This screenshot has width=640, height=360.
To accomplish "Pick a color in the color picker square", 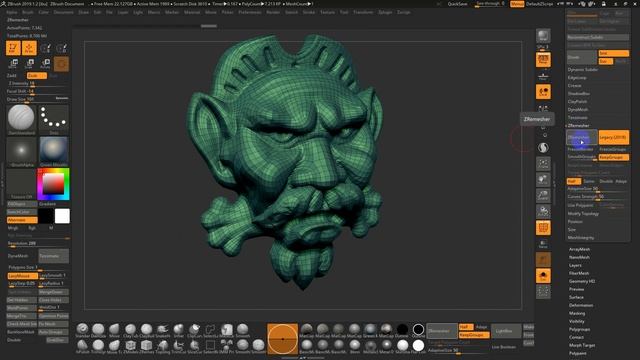I will coord(53,184).
